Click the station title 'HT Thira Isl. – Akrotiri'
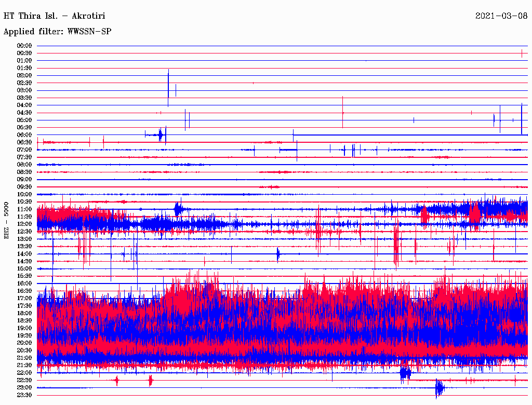Screen dimensions: 532x405 [x=54, y=16]
